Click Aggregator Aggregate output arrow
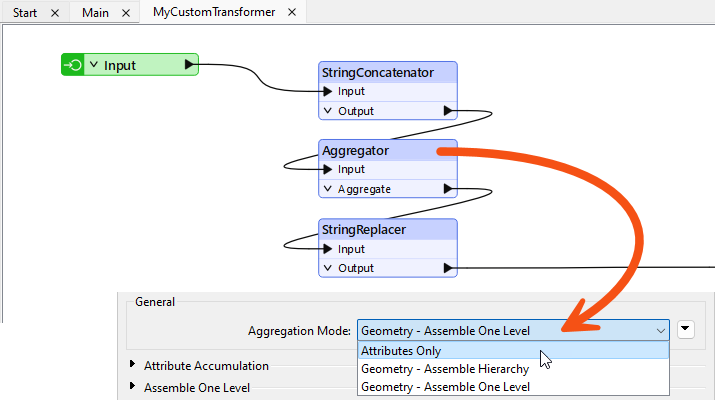The image size is (715, 400). tap(448, 189)
